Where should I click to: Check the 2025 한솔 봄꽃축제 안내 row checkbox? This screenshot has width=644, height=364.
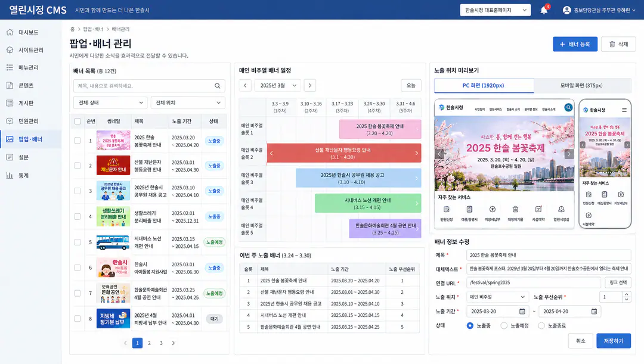77,141
